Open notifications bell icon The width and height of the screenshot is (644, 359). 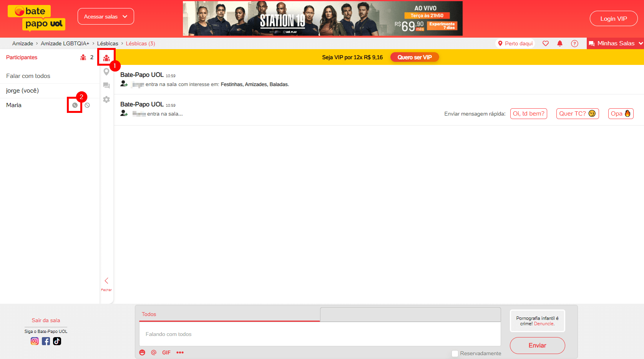(560, 43)
